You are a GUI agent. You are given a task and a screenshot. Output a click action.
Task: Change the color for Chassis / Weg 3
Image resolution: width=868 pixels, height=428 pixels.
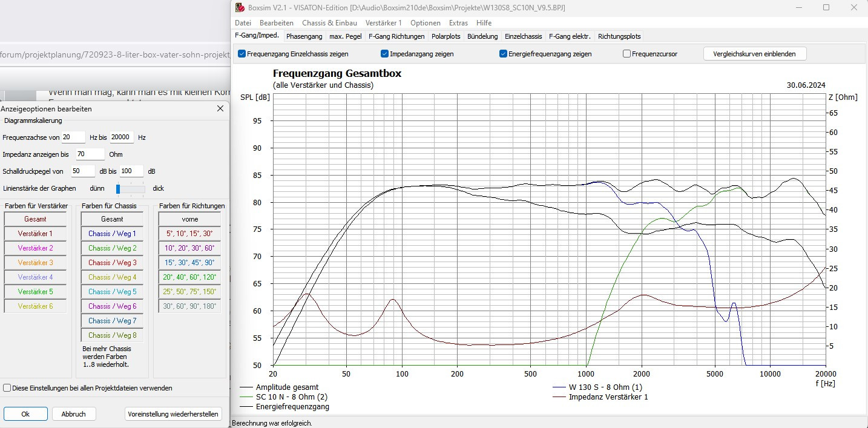coord(111,262)
